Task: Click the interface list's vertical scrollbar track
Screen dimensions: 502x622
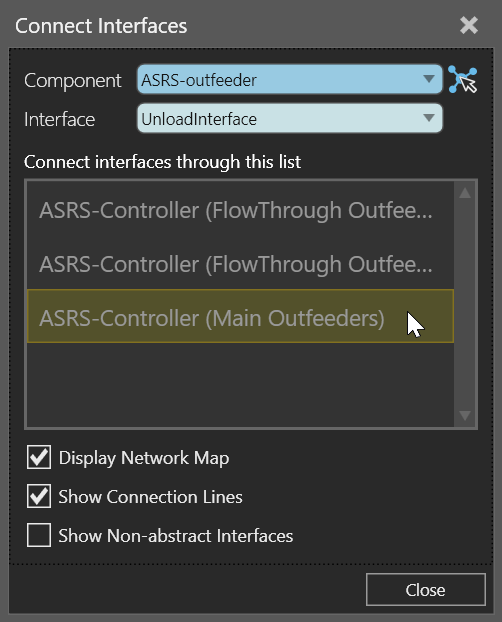Action: pos(465,304)
